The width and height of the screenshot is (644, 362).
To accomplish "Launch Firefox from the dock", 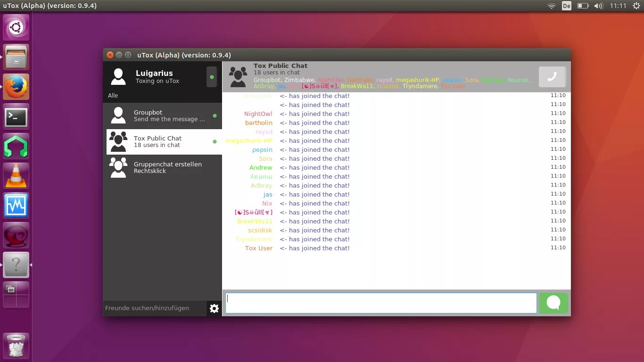I will (x=16, y=87).
